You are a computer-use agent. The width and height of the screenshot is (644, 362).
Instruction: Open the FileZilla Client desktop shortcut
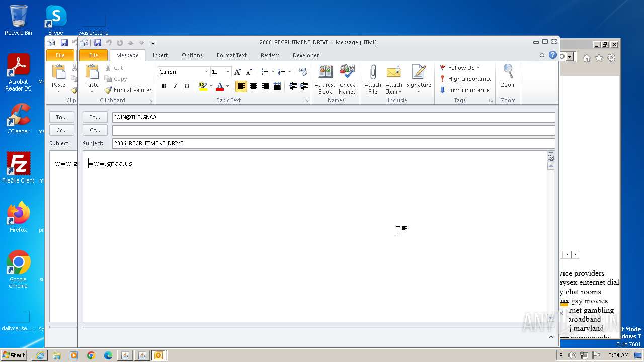tap(18, 168)
